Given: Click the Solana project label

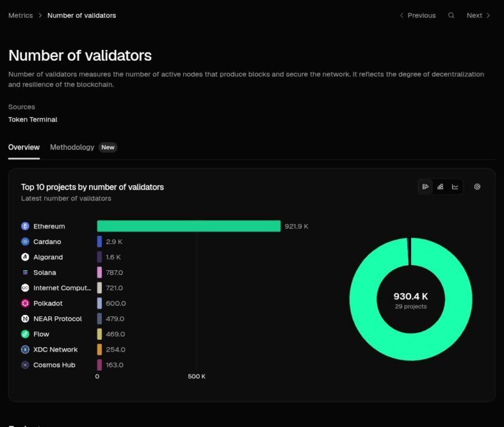Looking at the screenshot, I should click(45, 273).
